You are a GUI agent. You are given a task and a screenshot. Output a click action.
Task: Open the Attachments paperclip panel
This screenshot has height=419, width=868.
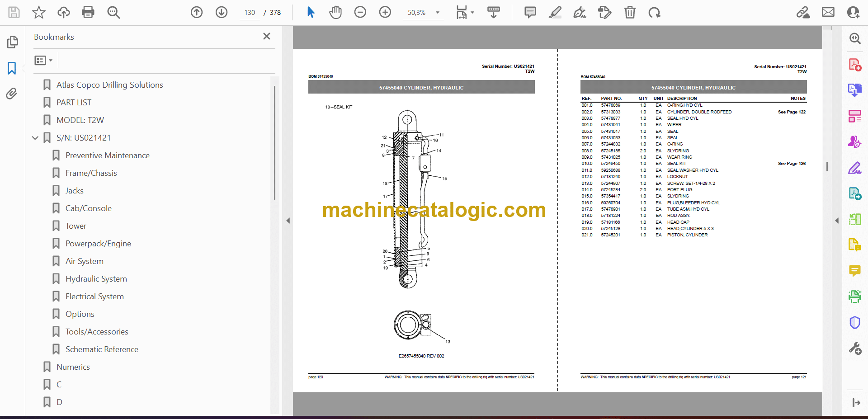12,94
